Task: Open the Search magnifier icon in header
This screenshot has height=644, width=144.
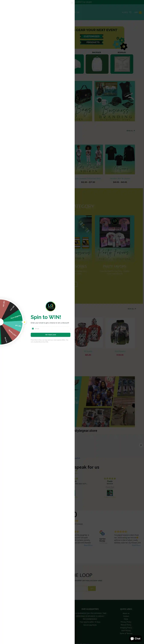Action: point(130,12)
